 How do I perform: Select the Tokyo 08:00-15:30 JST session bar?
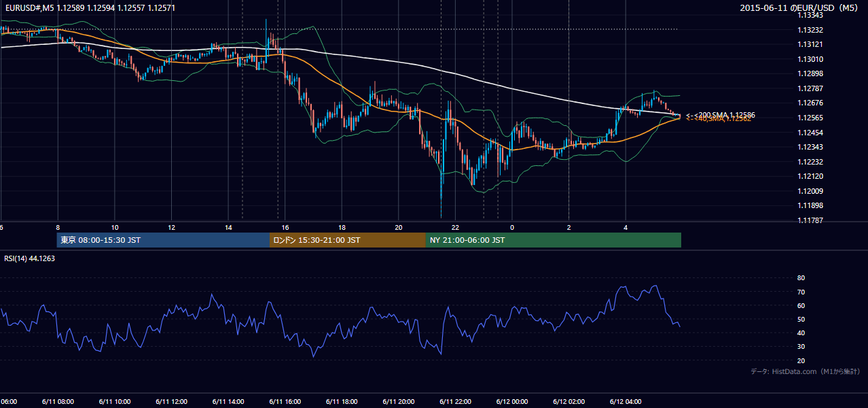click(164, 240)
